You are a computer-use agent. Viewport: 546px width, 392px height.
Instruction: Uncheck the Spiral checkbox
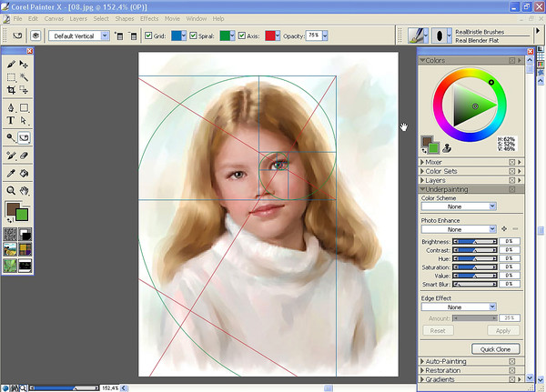(193, 35)
